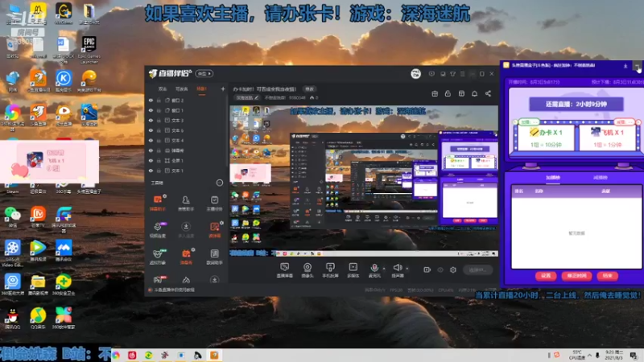Open the 视频连麦 tool
Screen dimensions: 644x362
[x=157, y=229]
